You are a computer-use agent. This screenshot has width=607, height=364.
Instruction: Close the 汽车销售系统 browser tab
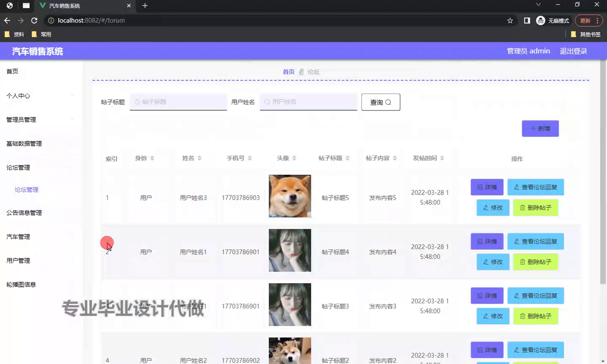129,5
